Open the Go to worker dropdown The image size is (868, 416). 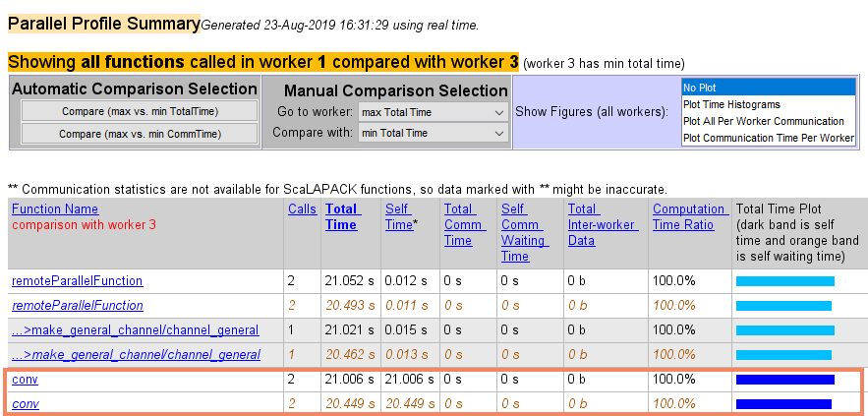tap(433, 112)
